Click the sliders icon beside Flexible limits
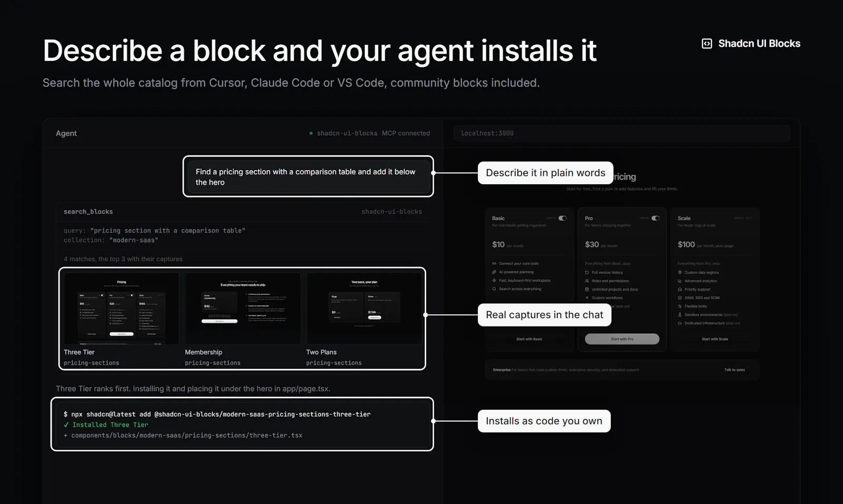Screen dimensions: 843x504 coord(680,306)
